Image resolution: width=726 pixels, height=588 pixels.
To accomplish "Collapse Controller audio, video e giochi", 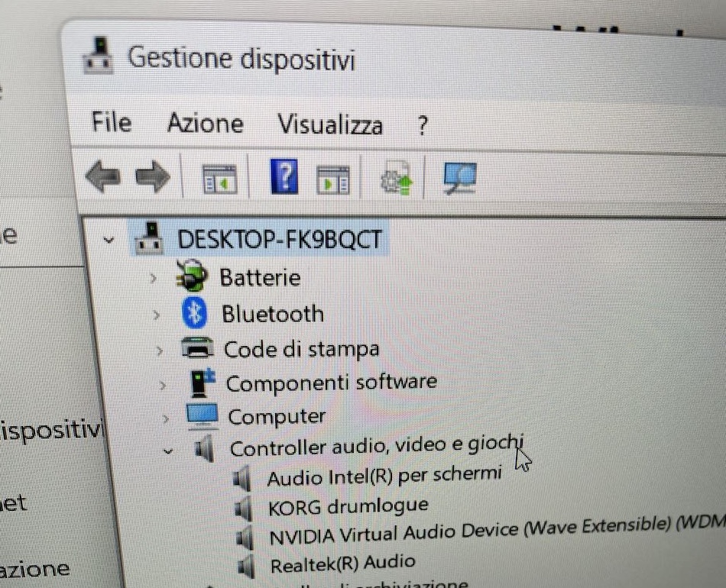I will point(169,450).
